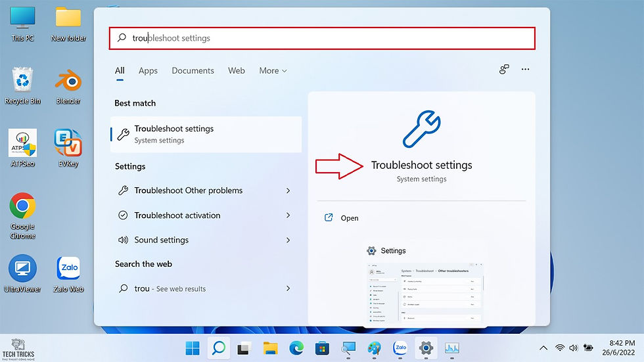Expand the Troubleshoot activation chevron
Image resolution: width=644 pixels, height=362 pixels.
click(288, 215)
